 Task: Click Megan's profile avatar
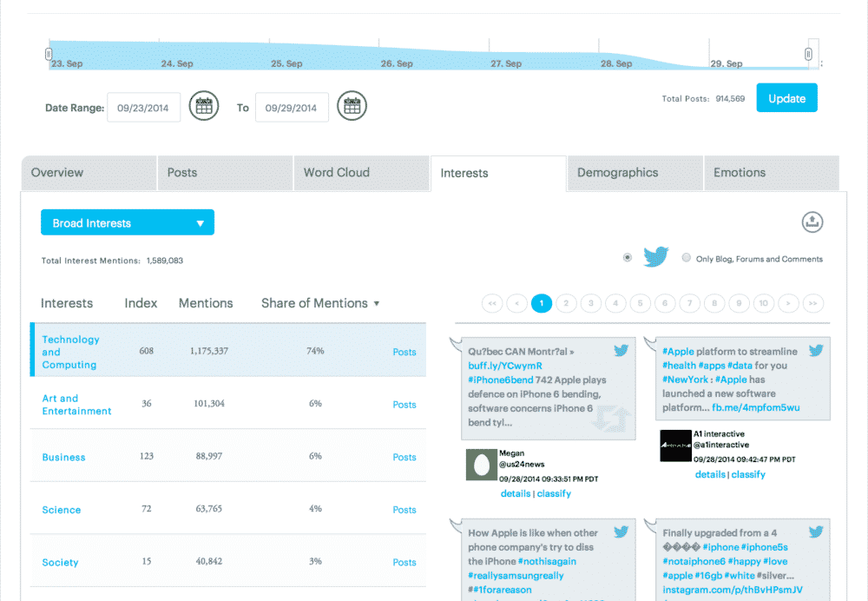coord(480,464)
